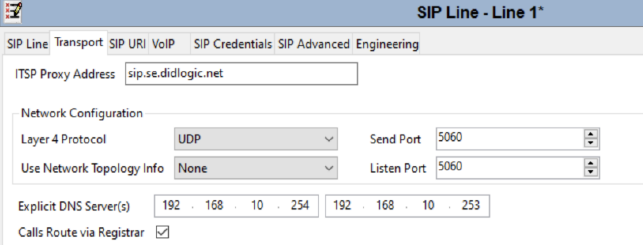Viewport: 644px width, 245px height.
Task: Click the Send Port value field
Action: click(510, 139)
